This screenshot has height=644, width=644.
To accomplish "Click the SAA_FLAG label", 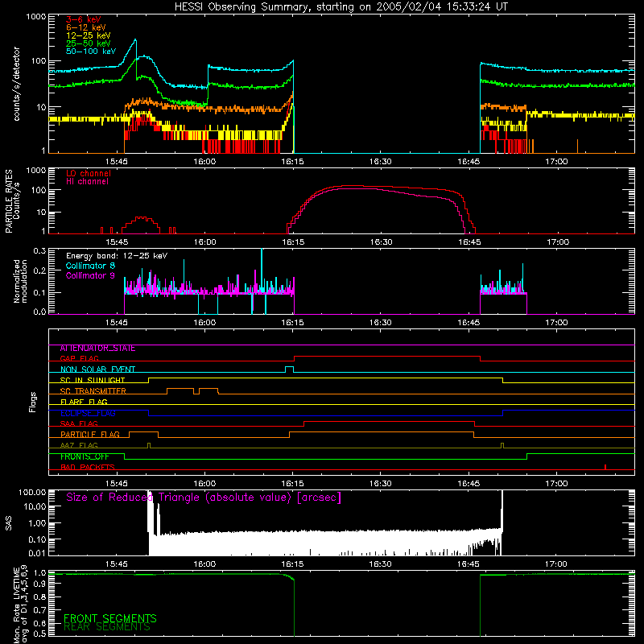I will coord(79,424).
